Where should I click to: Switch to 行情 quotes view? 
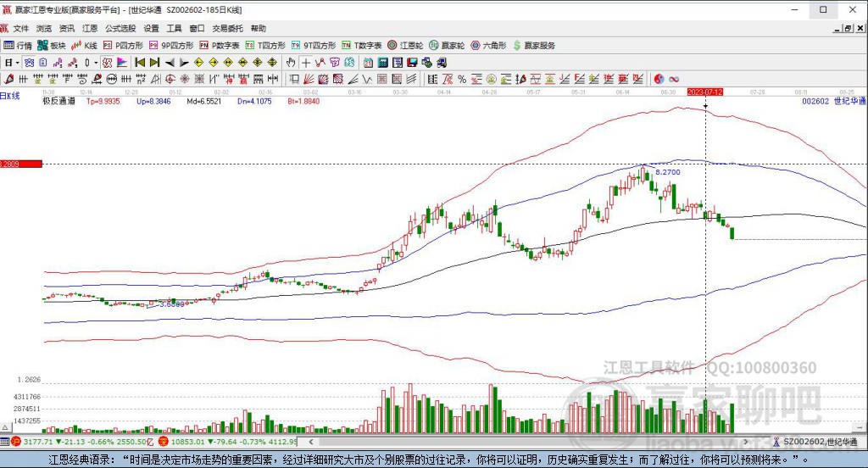pos(18,46)
